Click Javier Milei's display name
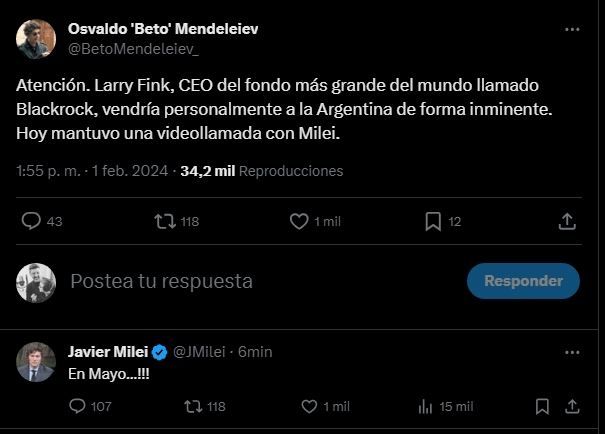 tap(106, 352)
